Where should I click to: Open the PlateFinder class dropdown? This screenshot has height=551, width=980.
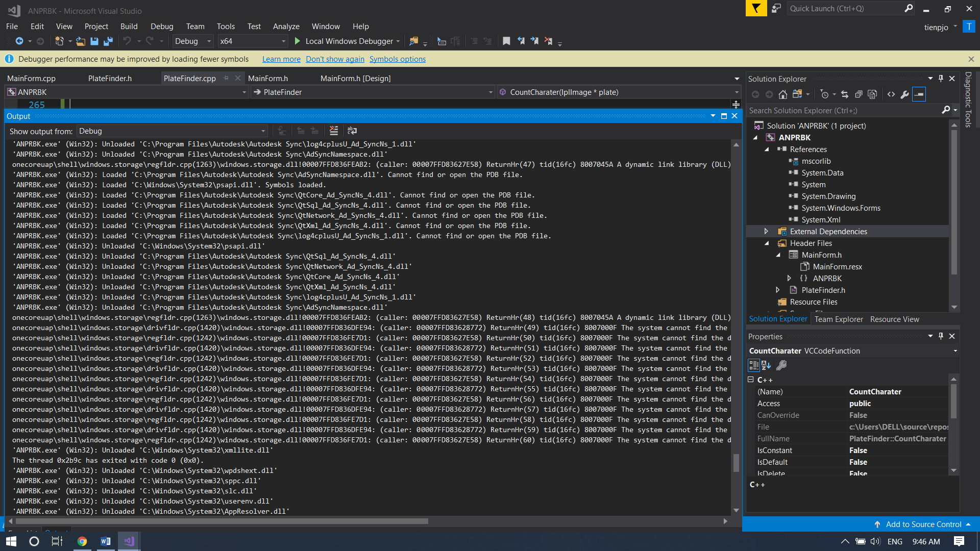tap(373, 92)
